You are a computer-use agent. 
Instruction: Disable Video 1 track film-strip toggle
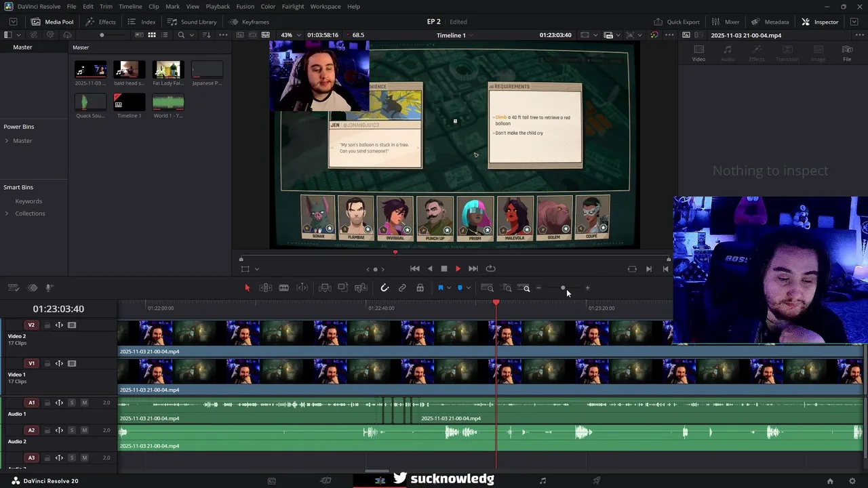pos(72,364)
